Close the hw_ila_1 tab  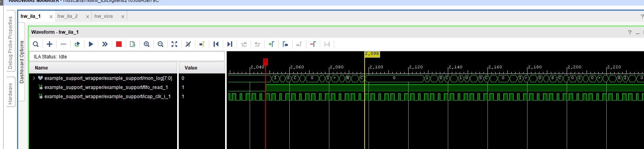coord(51,17)
